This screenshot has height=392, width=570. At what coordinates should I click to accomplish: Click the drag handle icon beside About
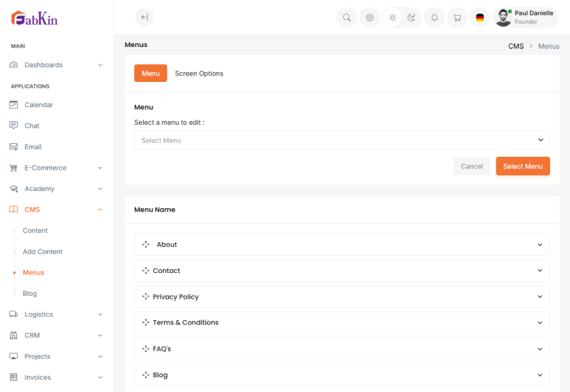point(145,244)
